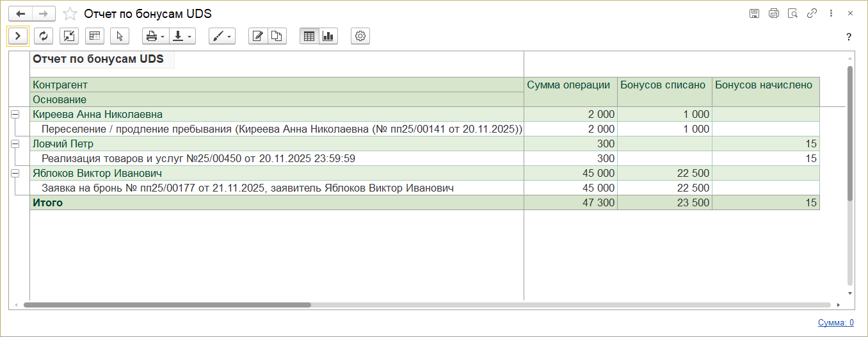Get link with the chain icon
Viewport: 868px width, 337px height.
[812, 13]
